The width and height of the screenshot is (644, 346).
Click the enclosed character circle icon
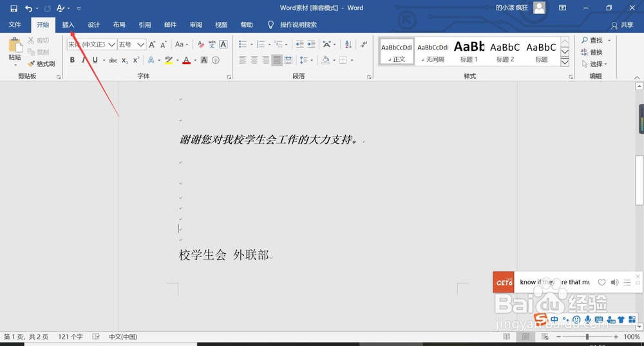[x=216, y=61]
